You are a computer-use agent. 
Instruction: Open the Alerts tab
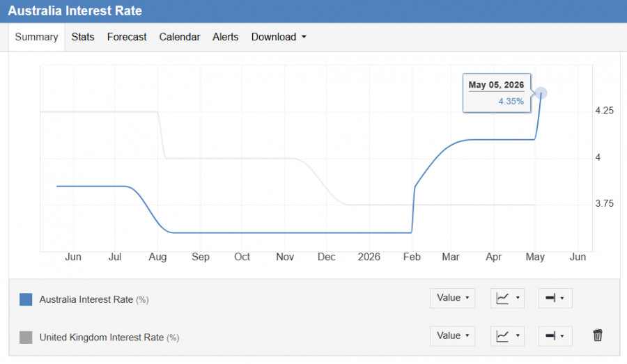[226, 37]
